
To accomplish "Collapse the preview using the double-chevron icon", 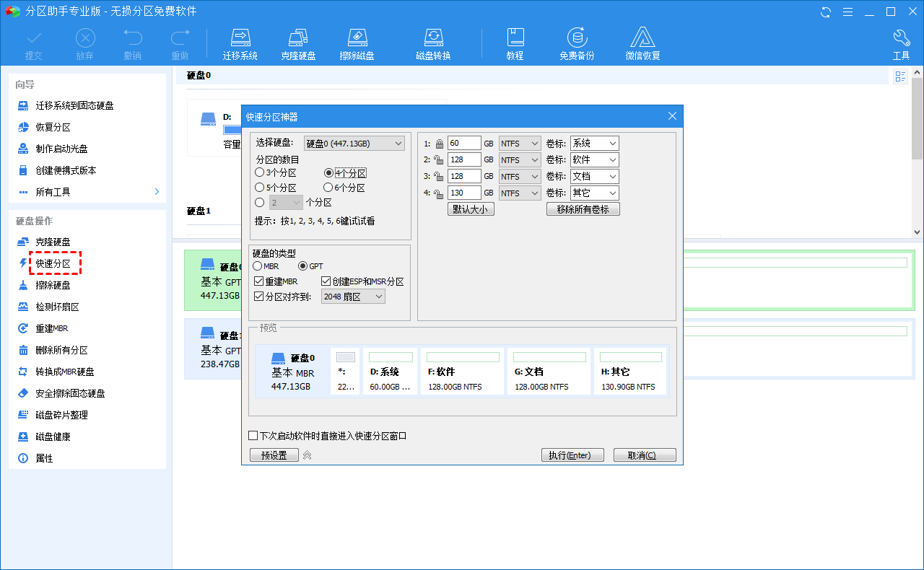I will pyautogui.click(x=307, y=455).
